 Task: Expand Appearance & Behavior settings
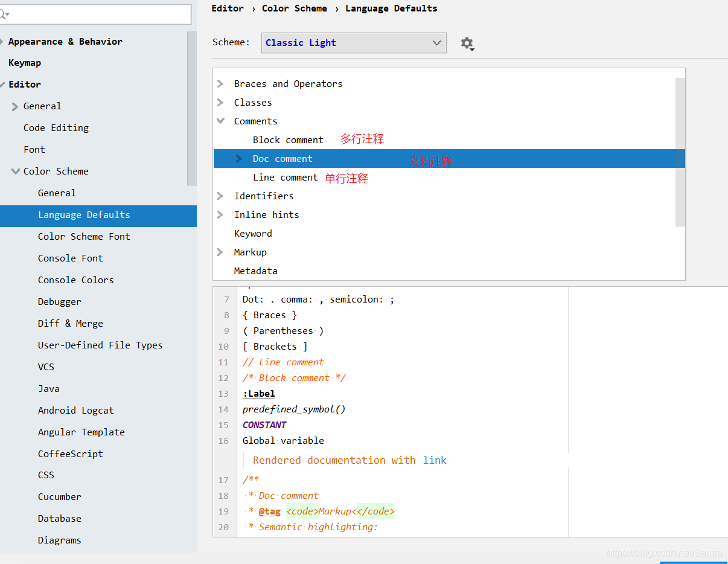2,41
